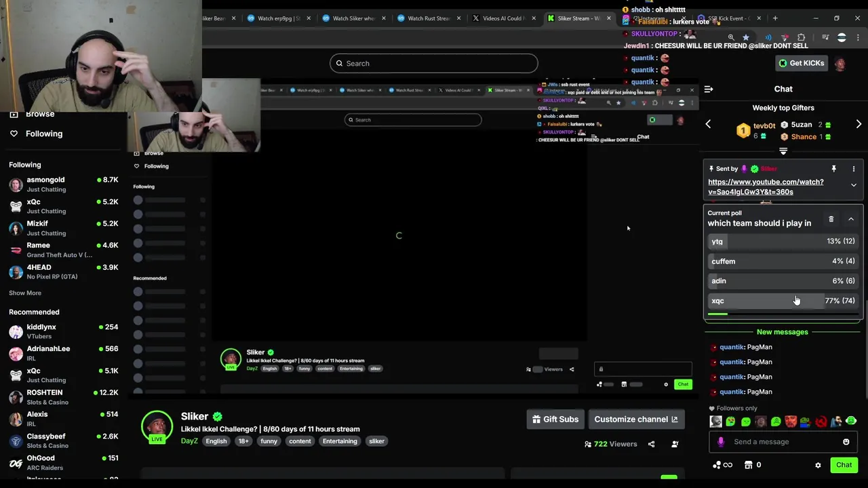Viewport: 868px width, 488px height.
Task: Open the Ramee followed channel
Action: tap(64, 249)
